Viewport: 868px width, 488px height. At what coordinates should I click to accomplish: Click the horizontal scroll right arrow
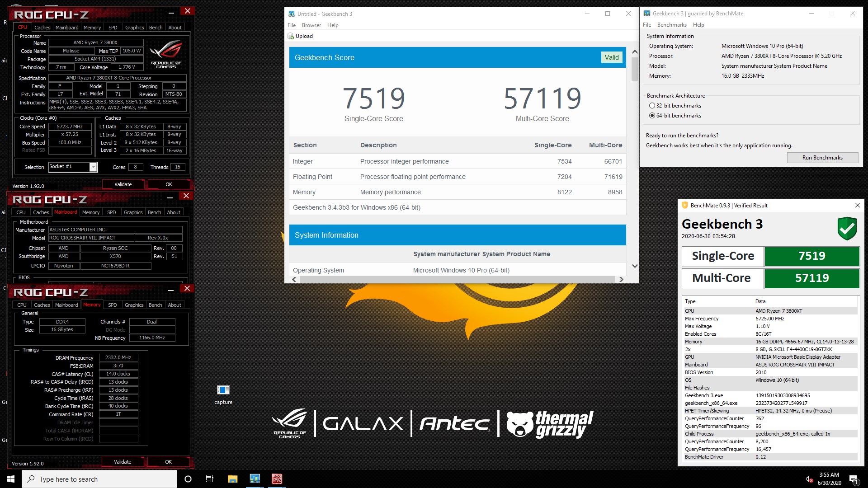pos(621,279)
